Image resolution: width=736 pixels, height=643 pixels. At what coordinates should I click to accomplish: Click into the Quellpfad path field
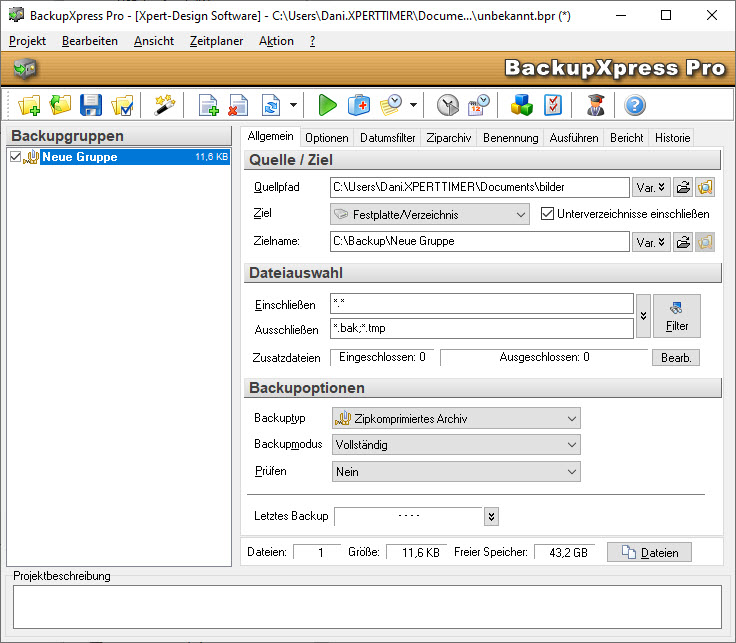click(x=480, y=187)
